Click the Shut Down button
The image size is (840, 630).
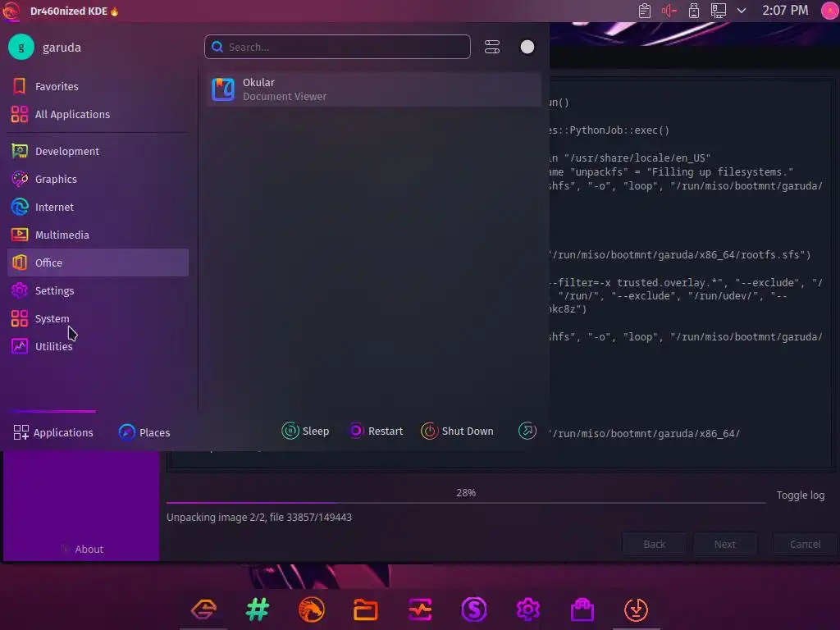click(x=457, y=431)
